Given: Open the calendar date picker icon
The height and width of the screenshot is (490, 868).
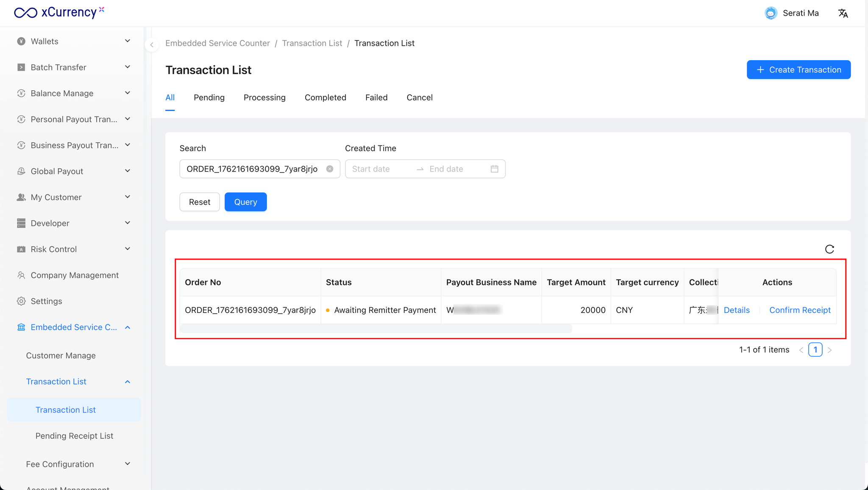Looking at the screenshot, I should coord(494,169).
